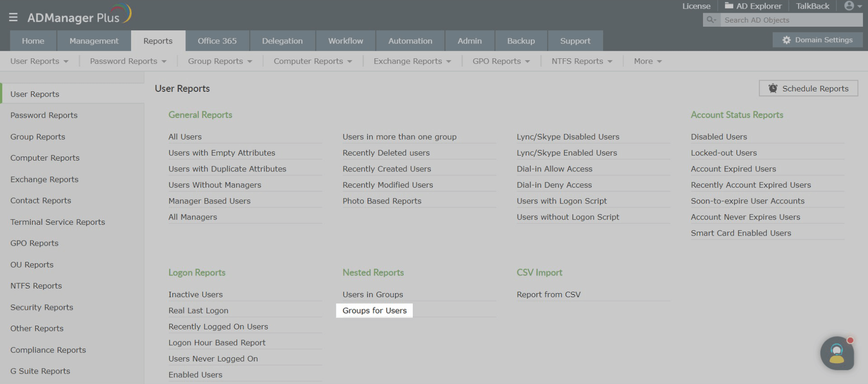
Task: Switch to the Home tab
Action: [x=33, y=41]
